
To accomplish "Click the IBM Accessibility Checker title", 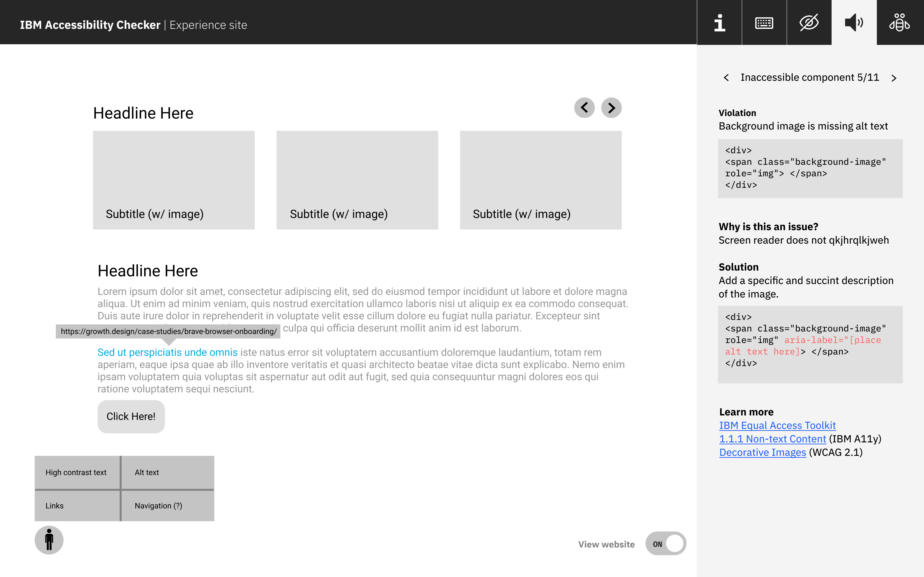I will [90, 24].
